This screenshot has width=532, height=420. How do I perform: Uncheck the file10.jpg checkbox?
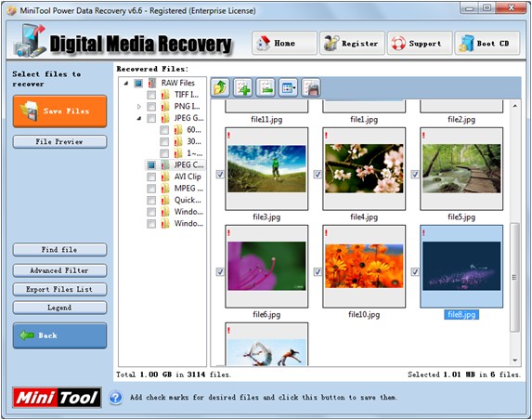click(318, 272)
